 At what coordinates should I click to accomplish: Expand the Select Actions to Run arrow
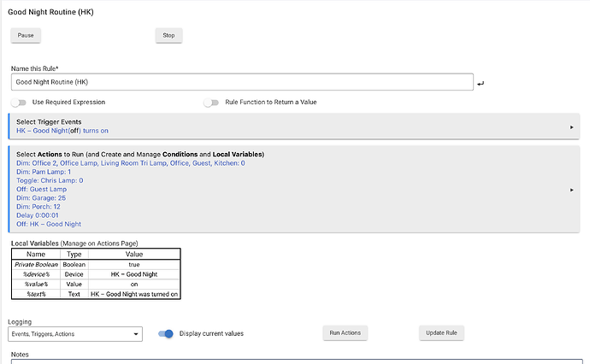571,190
